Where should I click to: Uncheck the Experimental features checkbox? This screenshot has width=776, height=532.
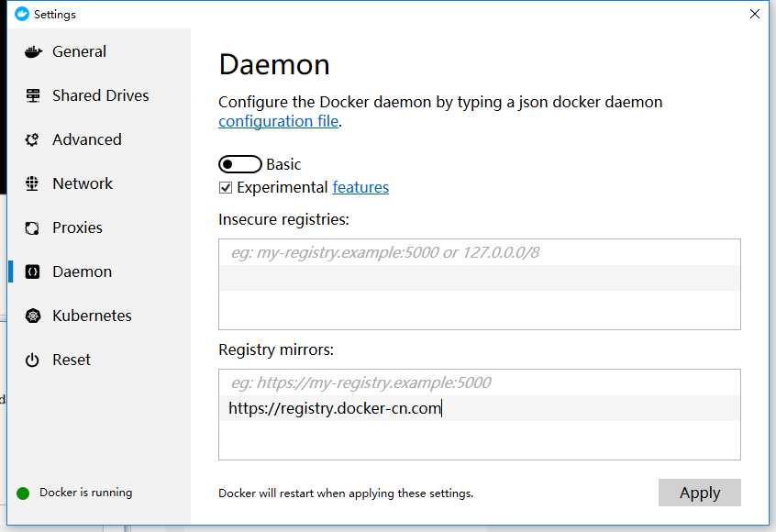click(x=226, y=187)
